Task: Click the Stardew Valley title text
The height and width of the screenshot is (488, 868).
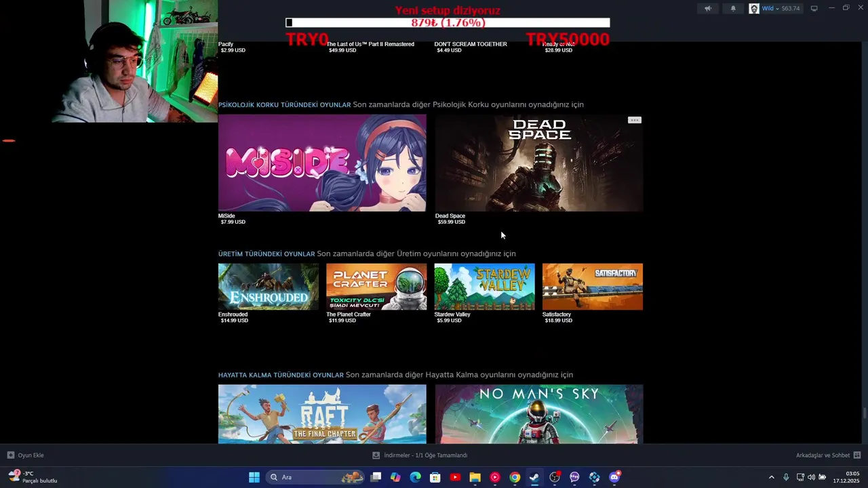Action: coord(452,314)
